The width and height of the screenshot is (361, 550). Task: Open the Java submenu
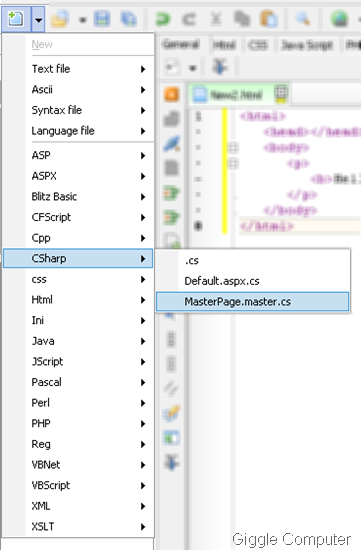click(78, 341)
